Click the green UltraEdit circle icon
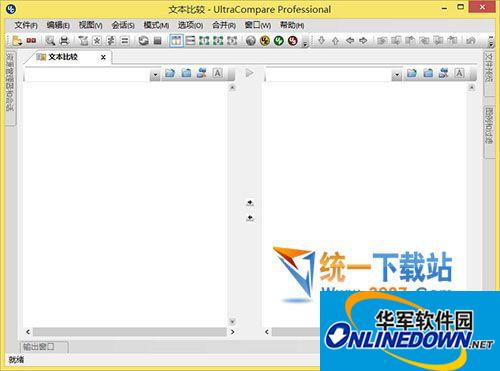The height and width of the screenshot is (371, 500). [279, 41]
